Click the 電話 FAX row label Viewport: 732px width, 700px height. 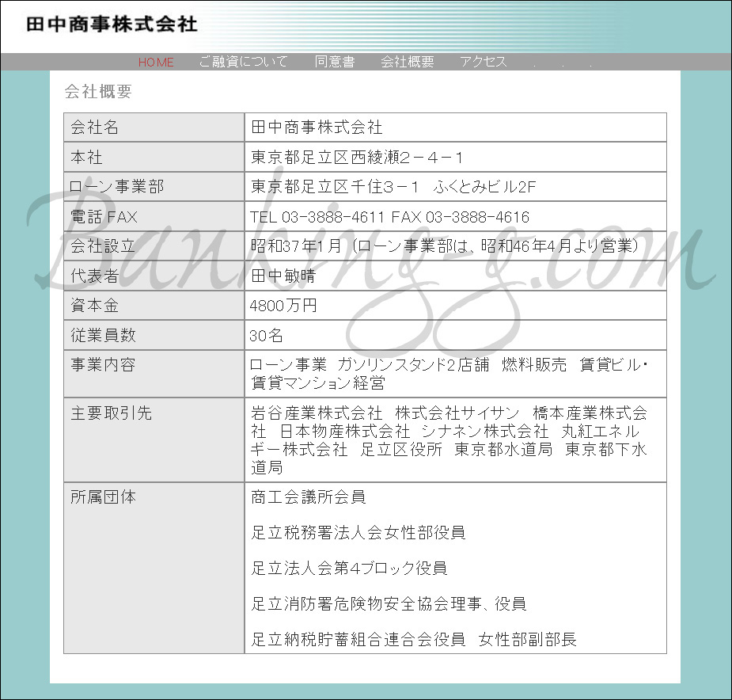pyautogui.click(x=104, y=216)
